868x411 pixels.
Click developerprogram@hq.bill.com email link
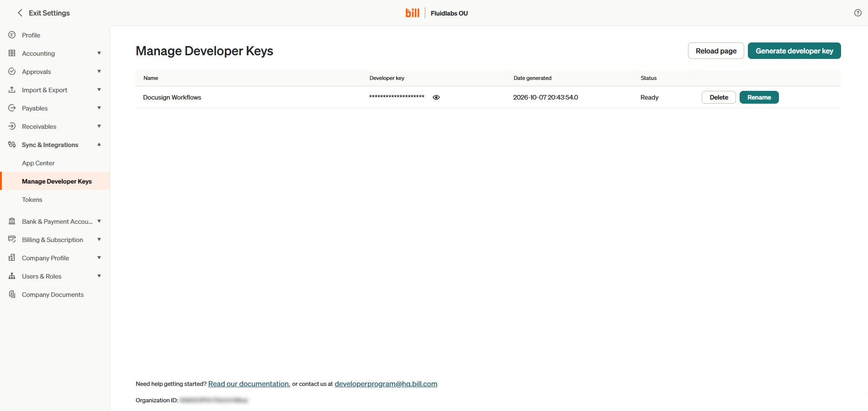coord(386,384)
